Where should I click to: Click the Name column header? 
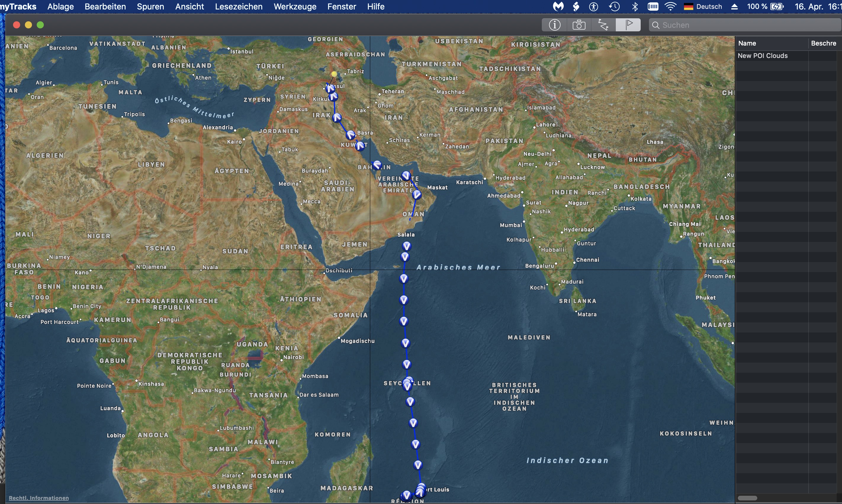[x=747, y=43]
